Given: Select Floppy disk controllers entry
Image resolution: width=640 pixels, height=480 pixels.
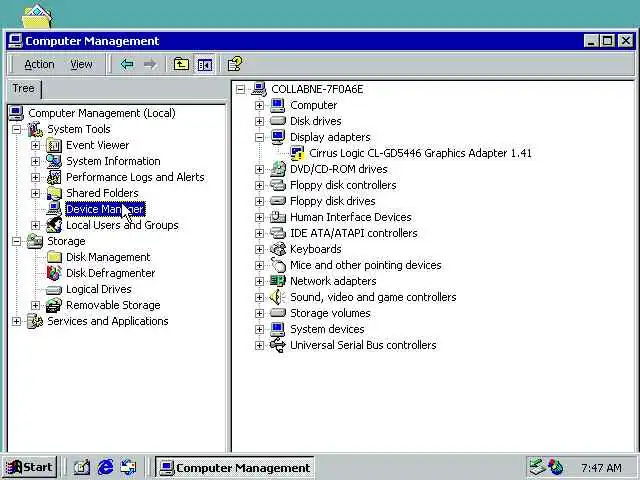Looking at the screenshot, I should click(343, 185).
